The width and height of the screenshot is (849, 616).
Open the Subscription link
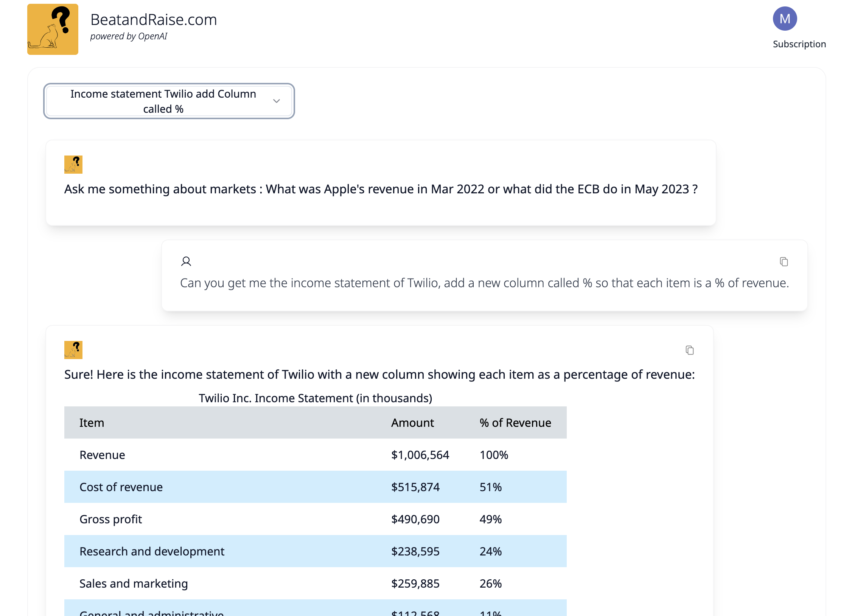[799, 44]
